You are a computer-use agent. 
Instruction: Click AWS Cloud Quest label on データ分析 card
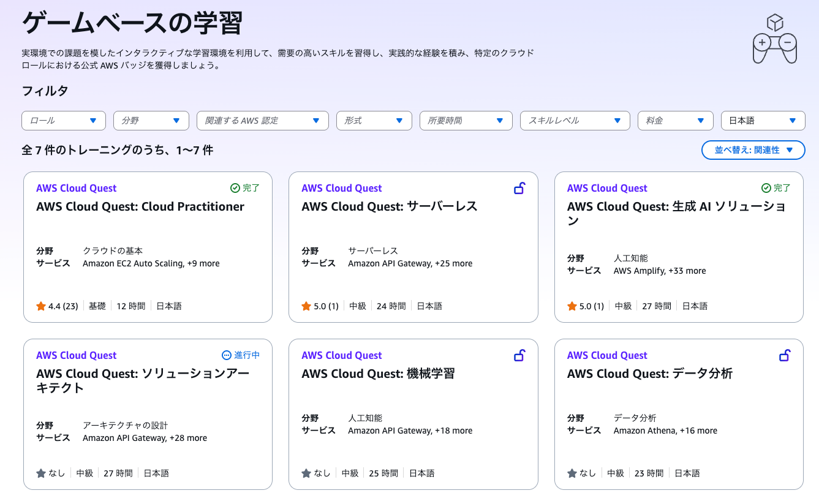click(607, 355)
